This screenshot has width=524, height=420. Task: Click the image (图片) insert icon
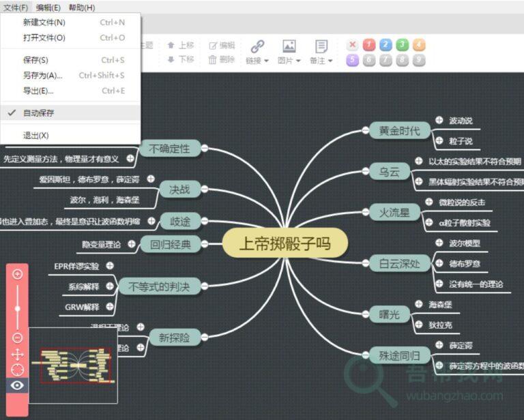tap(289, 46)
